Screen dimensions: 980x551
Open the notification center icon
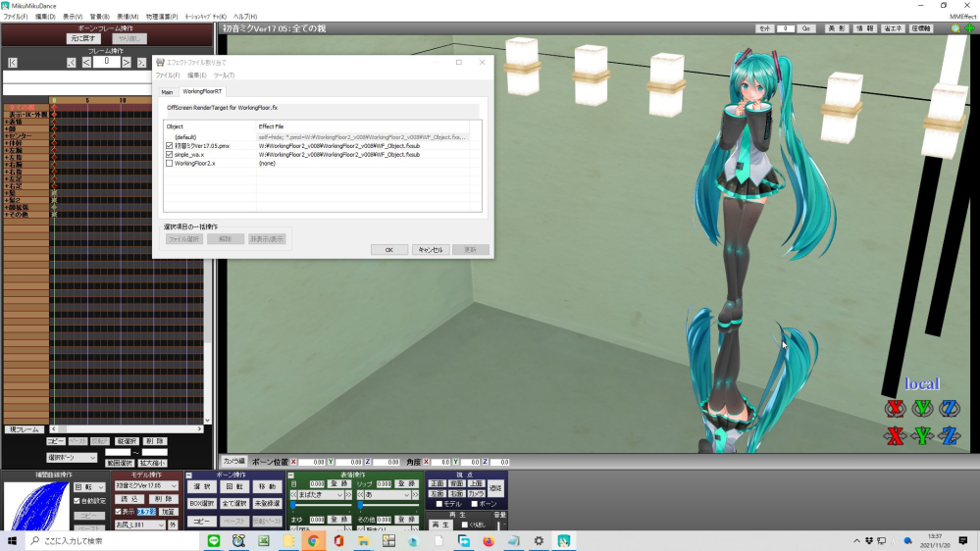tap(963, 541)
